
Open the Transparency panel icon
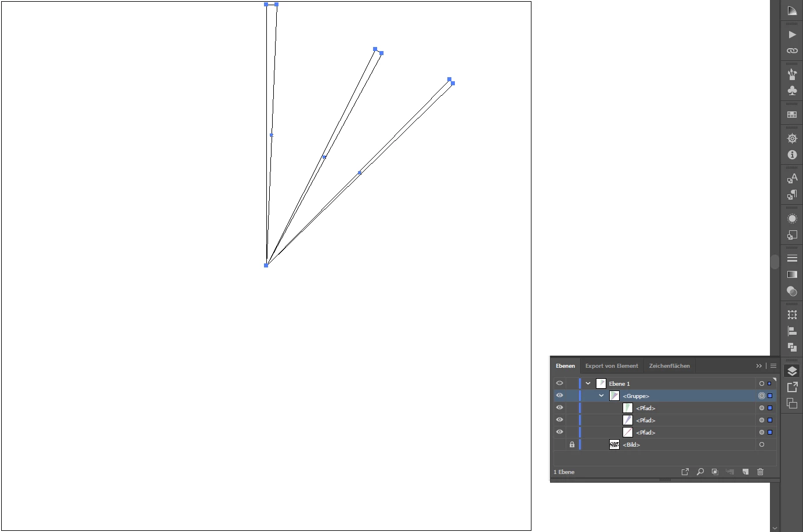tap(792, 291)
